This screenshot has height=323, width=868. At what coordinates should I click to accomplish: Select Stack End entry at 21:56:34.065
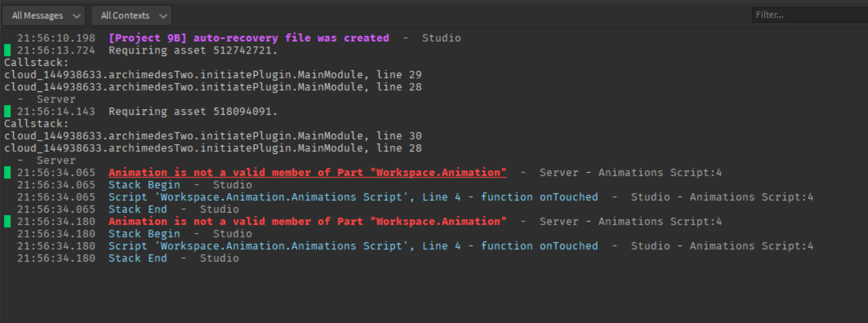click(138, 209)
